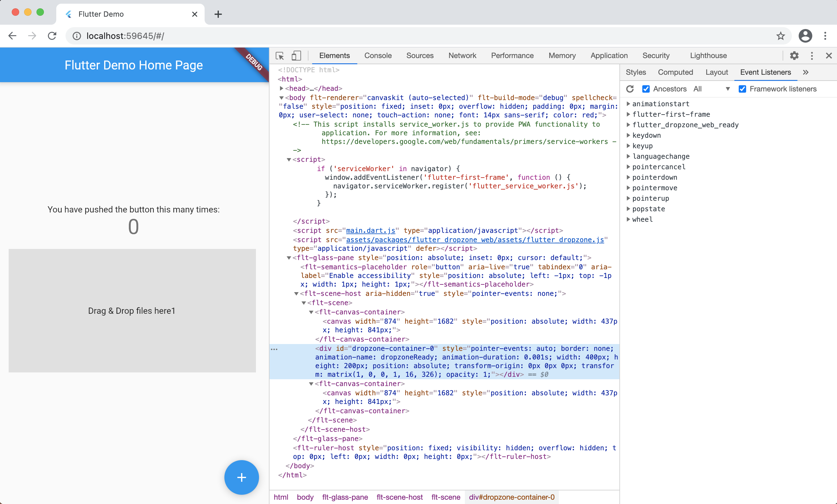Open DevTools settings gear
The image size is (837, 504).
coord(794,56)
